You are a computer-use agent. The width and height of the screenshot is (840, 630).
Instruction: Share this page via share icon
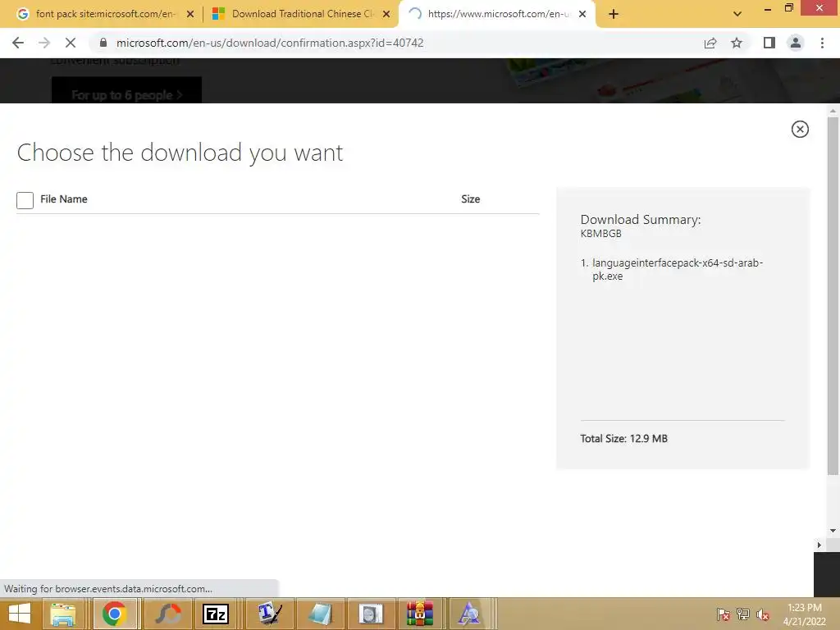[710, 43]
